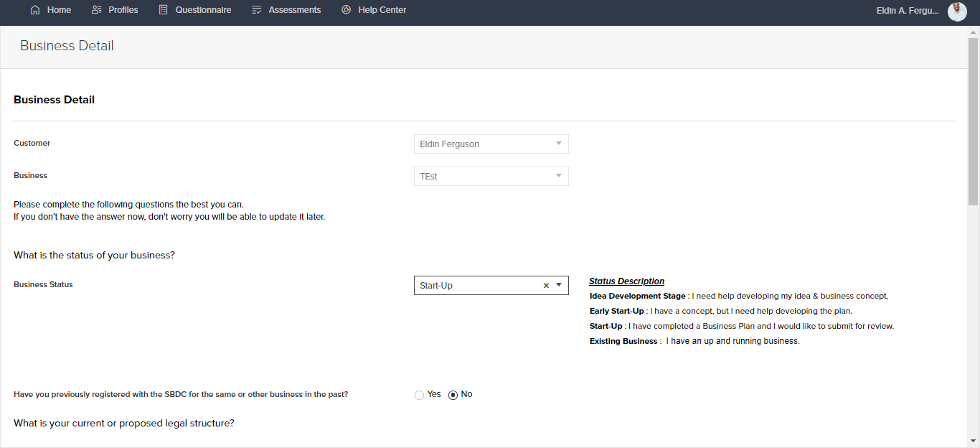
Task: Clear Start-Up selection with x icon
Action: tap(546, 286)
